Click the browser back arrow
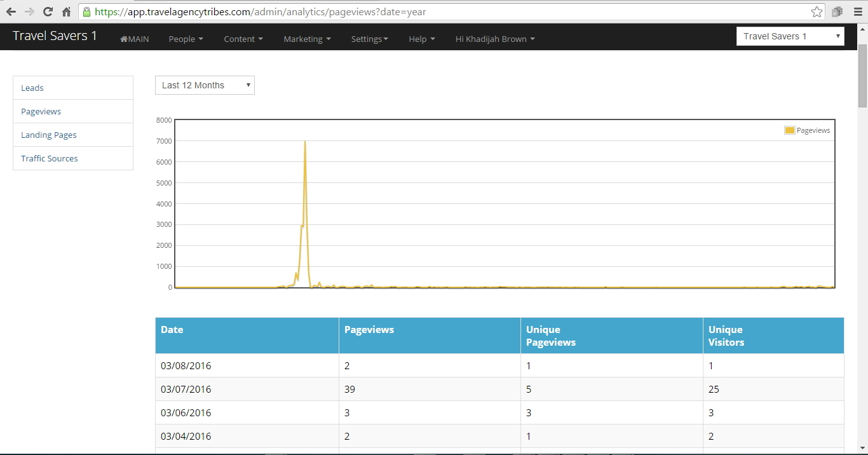 click(11, 12)
